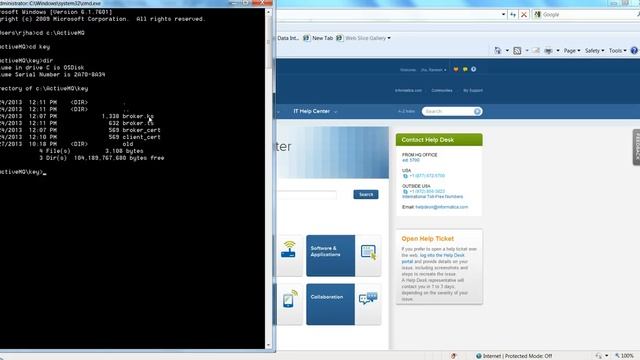Click the A-Z Index link

click(x=406, y=111)
